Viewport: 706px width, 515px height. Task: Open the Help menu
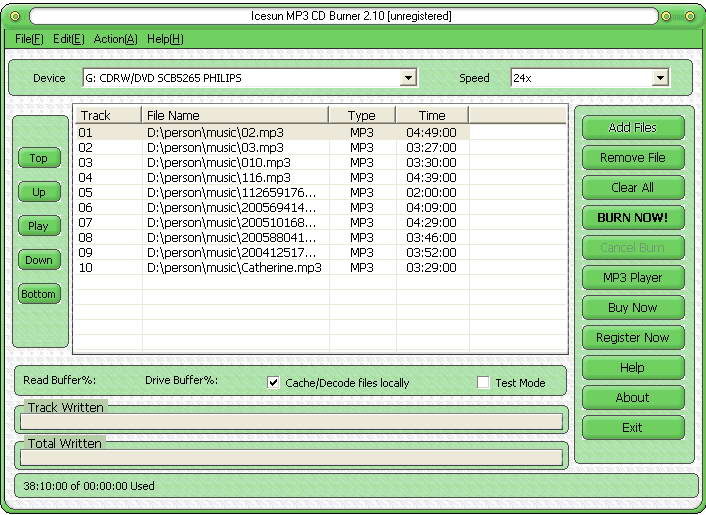pos(165,39)
